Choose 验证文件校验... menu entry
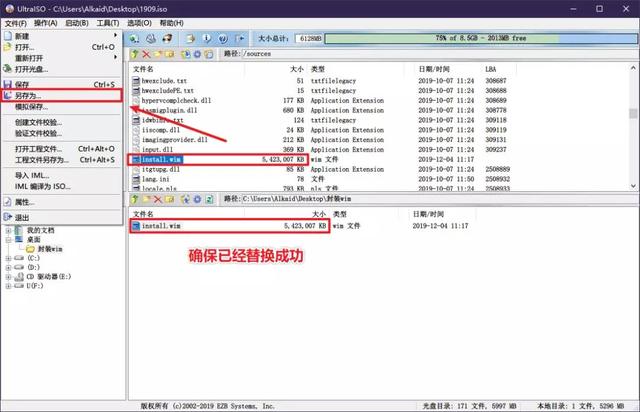 click(62, 134)
